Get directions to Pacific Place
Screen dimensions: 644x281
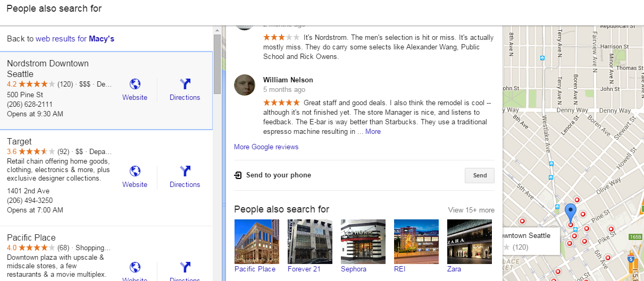pyautogui.click(x=185, y=267)
